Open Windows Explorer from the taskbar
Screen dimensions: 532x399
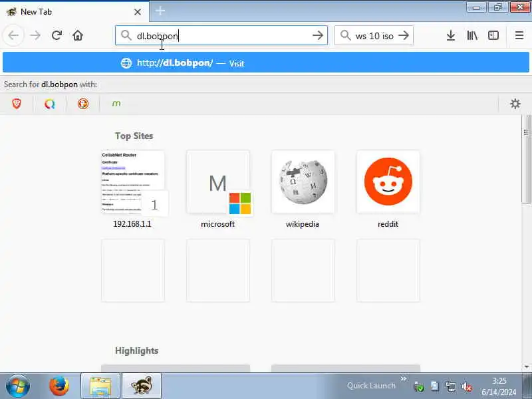coord(100,386)
